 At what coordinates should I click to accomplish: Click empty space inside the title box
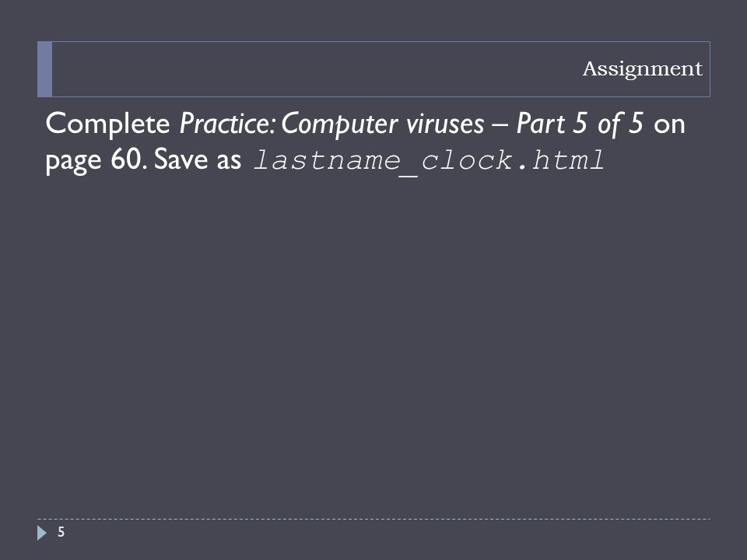pyautogui.click(x=314, y=69)
